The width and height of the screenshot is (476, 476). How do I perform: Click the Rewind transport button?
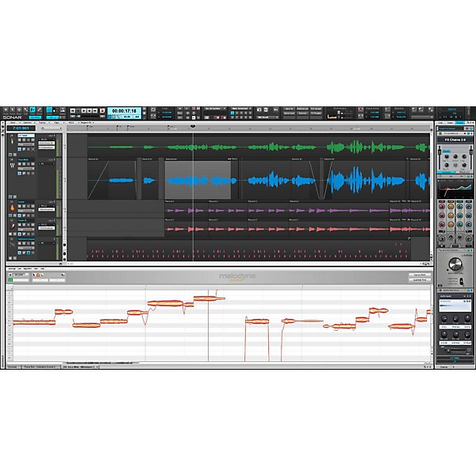click(x=72, y=111)
